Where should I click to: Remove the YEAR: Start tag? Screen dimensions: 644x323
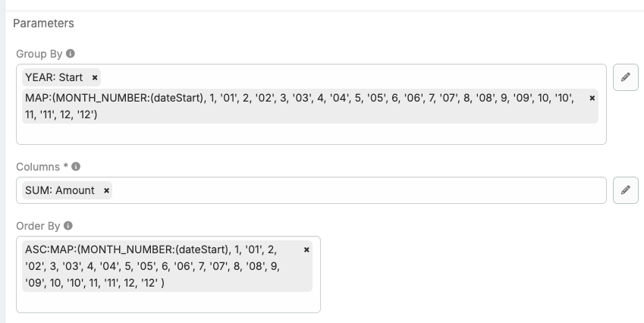[x=95, y=77]
